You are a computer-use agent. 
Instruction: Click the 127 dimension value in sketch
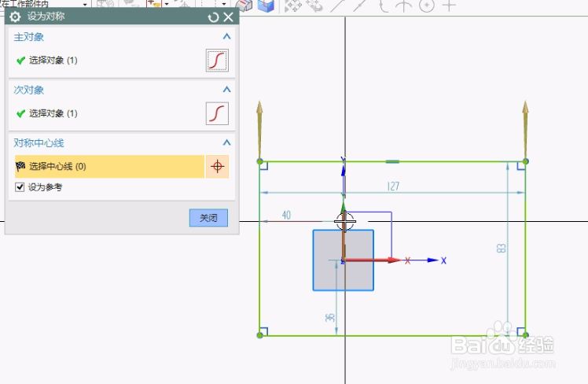[393, 186]
